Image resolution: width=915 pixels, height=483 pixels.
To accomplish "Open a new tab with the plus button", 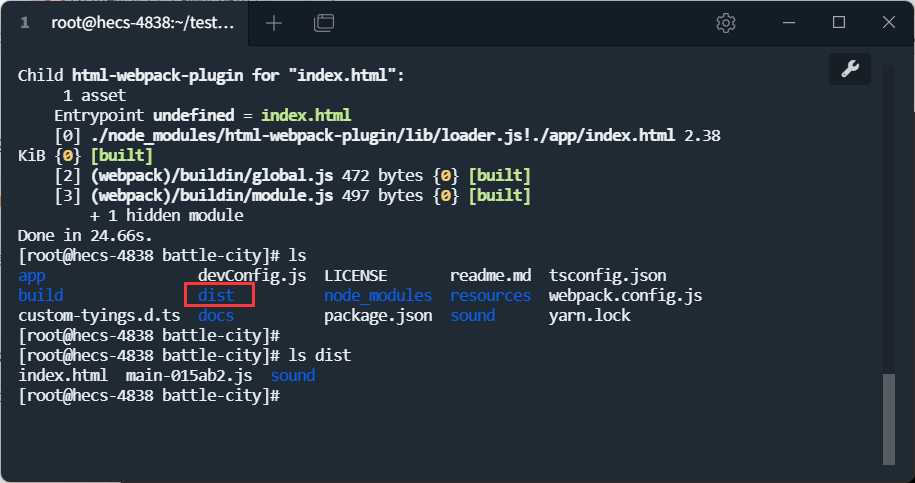I will click(274, 23).
